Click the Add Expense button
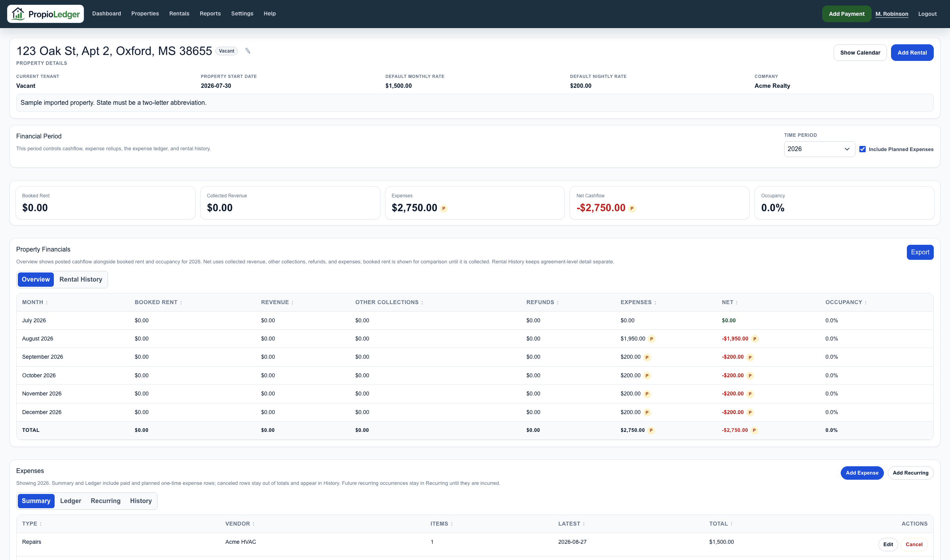The width and height of the screenshot is (950, 560). pos(862,473)
